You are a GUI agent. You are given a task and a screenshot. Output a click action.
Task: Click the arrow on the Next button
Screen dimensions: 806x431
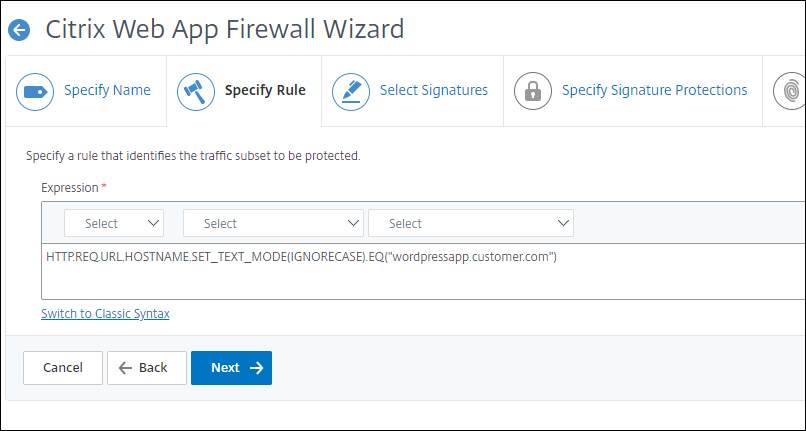pos(256,368)
